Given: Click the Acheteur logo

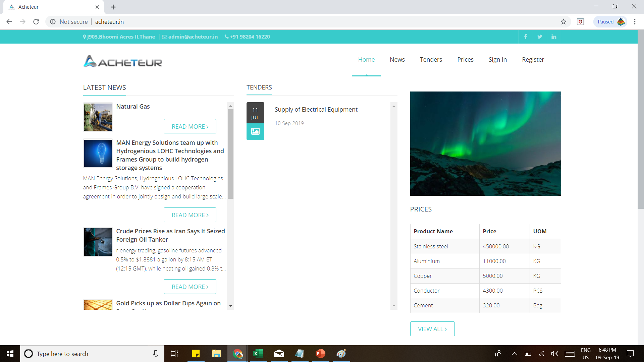Looking at the screenshot, I should (x=123, y=62).
